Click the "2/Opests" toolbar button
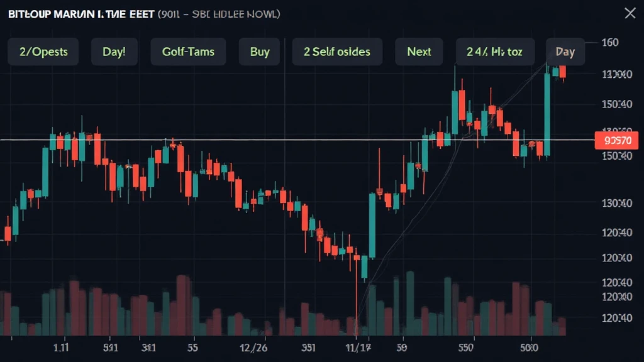This screenshot has width=644, height=362. pyautogui.click(x=43, y=52)
